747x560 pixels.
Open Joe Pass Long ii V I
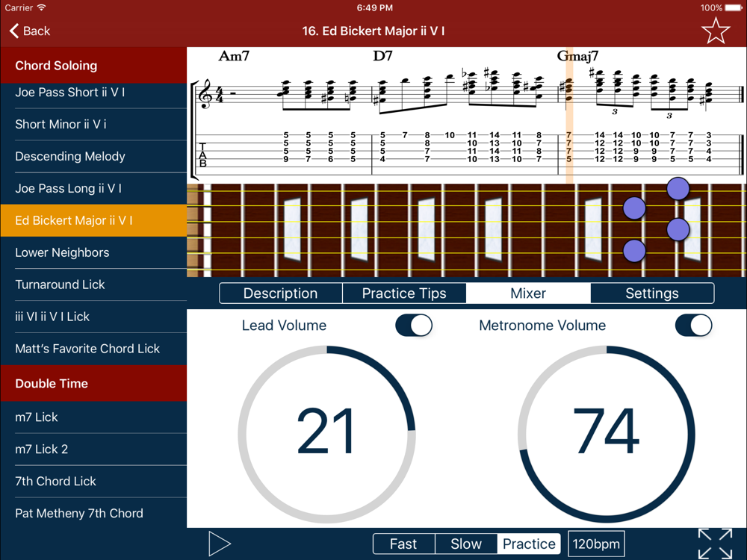(x=93, y=189)
